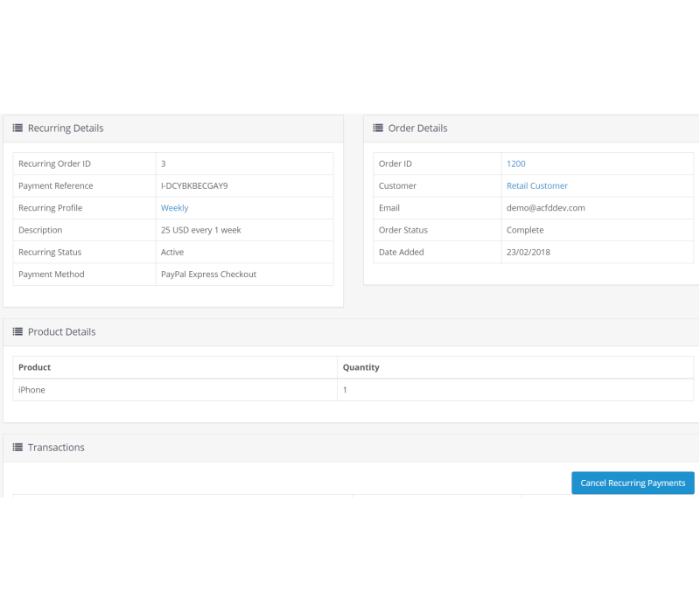Click the Product Details panel title
This screenshot has width=700, height=612.
[61, 332]
